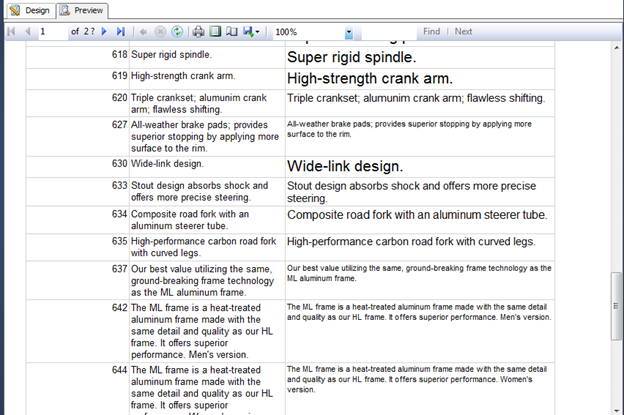Click the Next search link
The width and height of the screenshot is (624, 415).
coord(463,31)
